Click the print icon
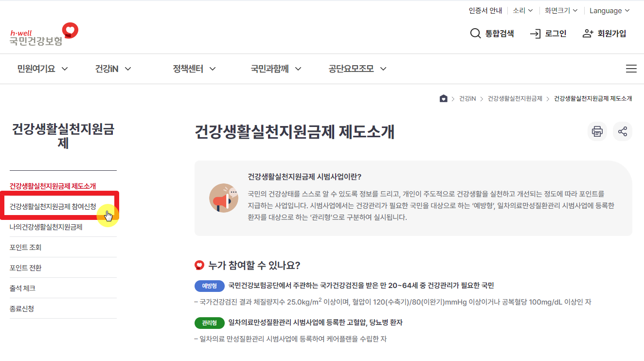Viewport: 644px width, 361px height. pyautogui.click(x=597, y=131)
